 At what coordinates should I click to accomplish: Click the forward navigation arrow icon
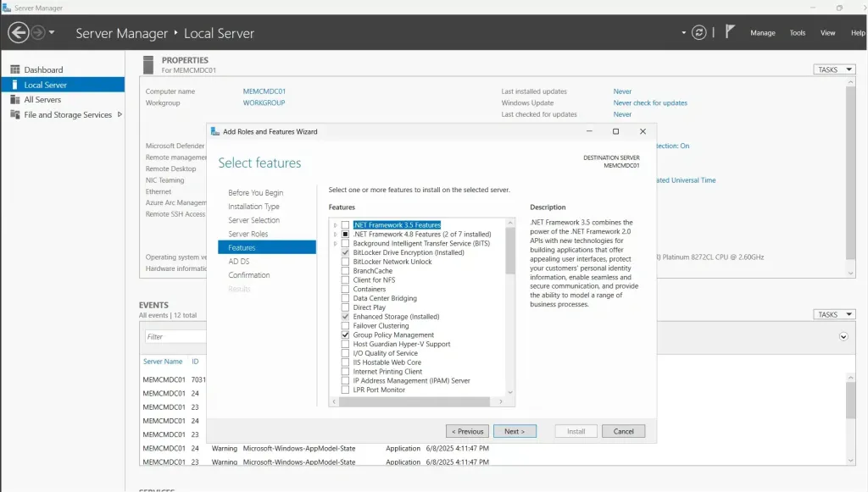coord(38,33)
